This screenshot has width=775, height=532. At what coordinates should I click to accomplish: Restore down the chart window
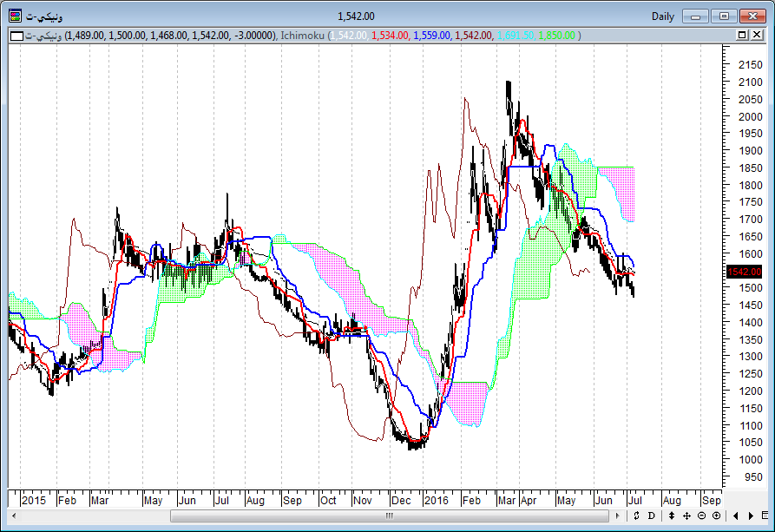click(724, 16)
